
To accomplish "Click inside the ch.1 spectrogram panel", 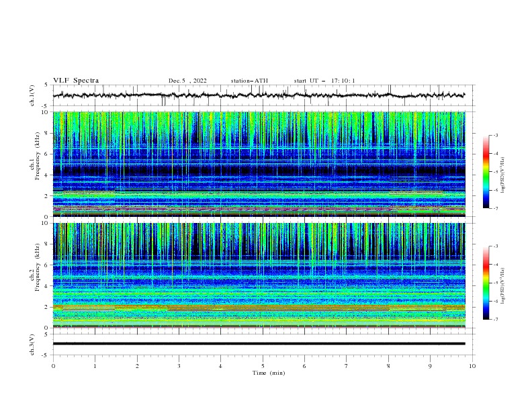I will [259, 164].
